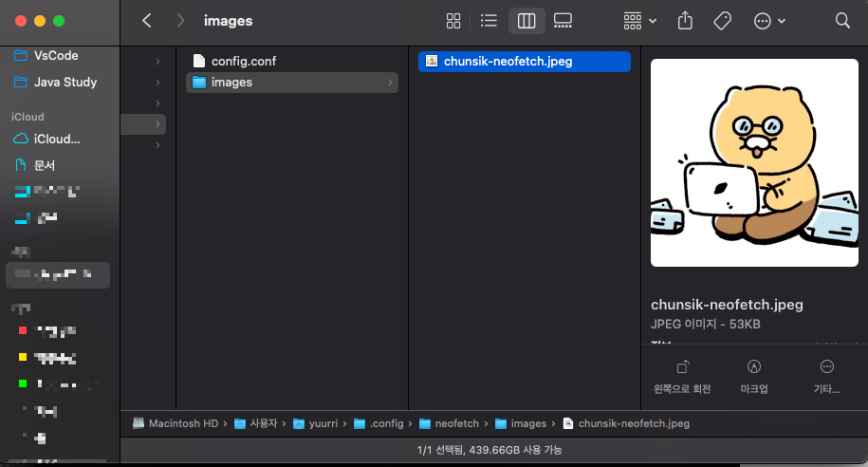Click the chunsik preview image thumbnail

pos(754,163)
